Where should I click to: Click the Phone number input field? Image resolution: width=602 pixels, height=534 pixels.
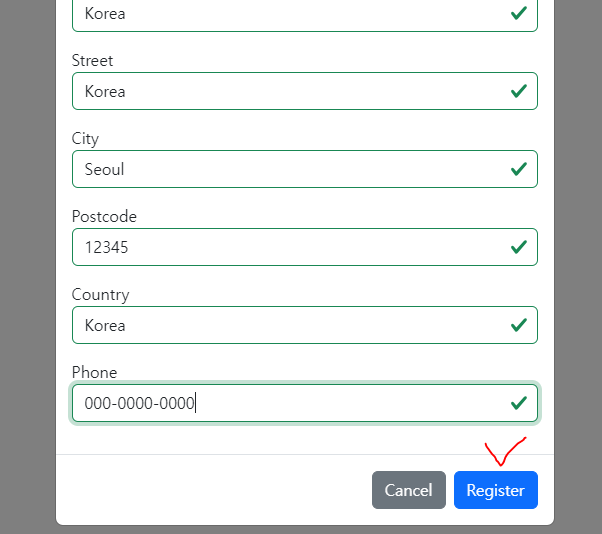pos(290,403)
